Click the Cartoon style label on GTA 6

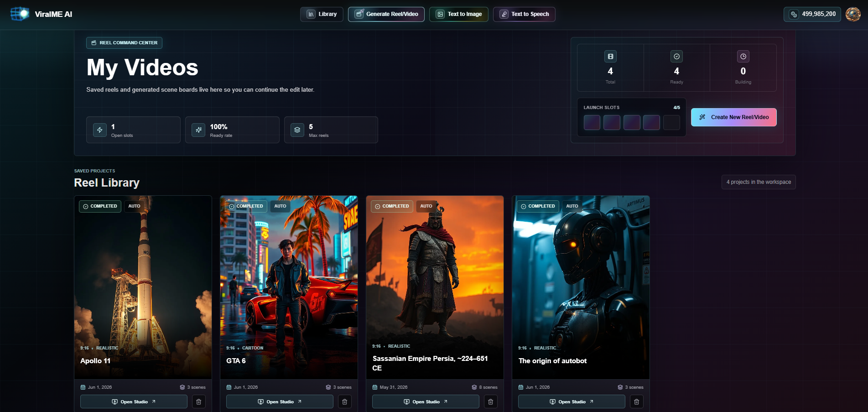(x=253, y=348)
